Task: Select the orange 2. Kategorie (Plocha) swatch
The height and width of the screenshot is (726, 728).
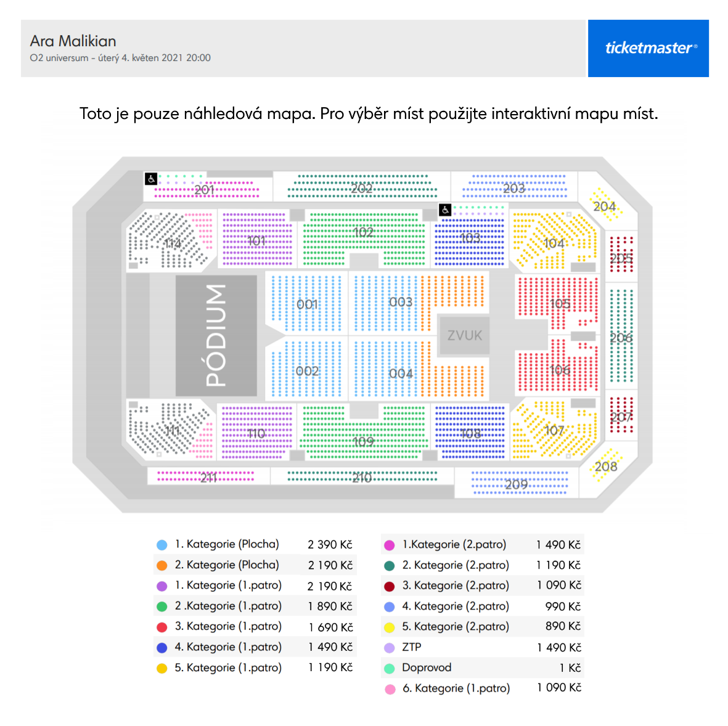Action: pos(162,565)
